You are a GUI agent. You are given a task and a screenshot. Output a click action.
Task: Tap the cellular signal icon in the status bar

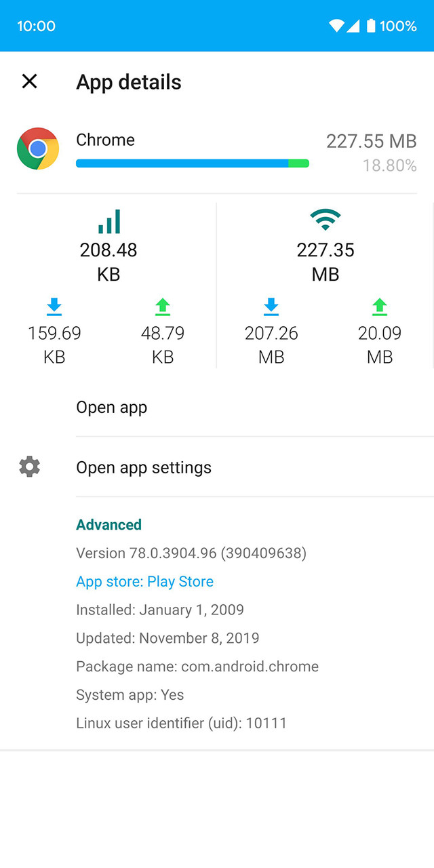[x=354, y=25]
